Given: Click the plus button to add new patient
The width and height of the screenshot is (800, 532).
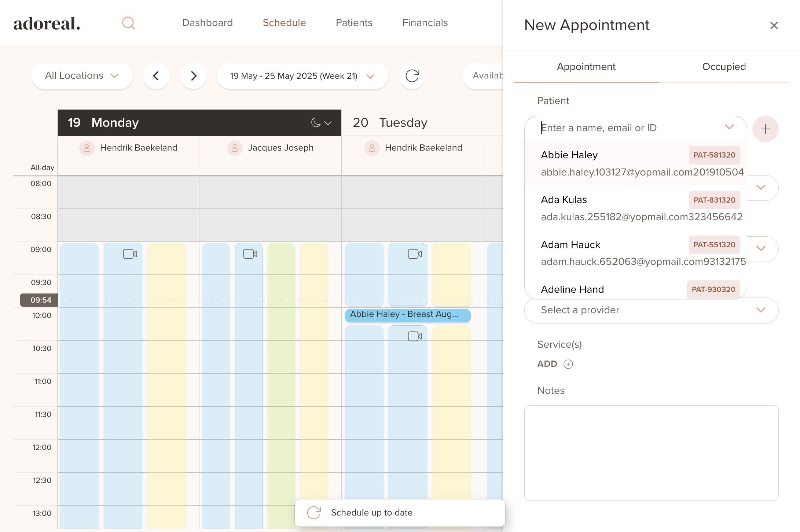Looking at the screenshot, I should click(765, 129).
